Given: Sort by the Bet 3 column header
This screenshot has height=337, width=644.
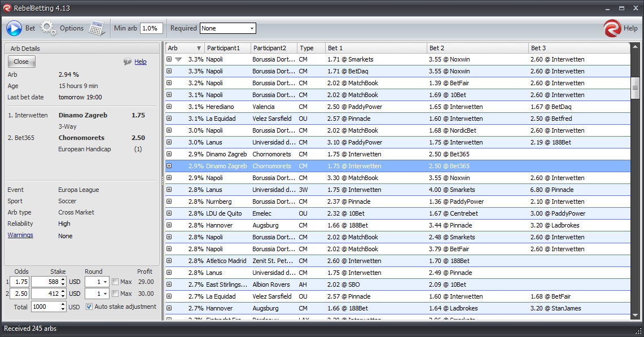Looking at the screenshot, I should [579, 48].
